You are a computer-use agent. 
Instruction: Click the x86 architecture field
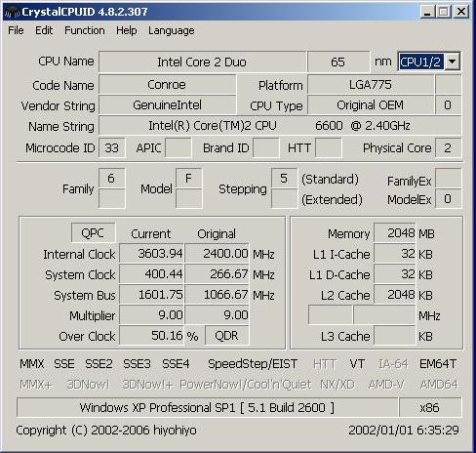(430, 407)
